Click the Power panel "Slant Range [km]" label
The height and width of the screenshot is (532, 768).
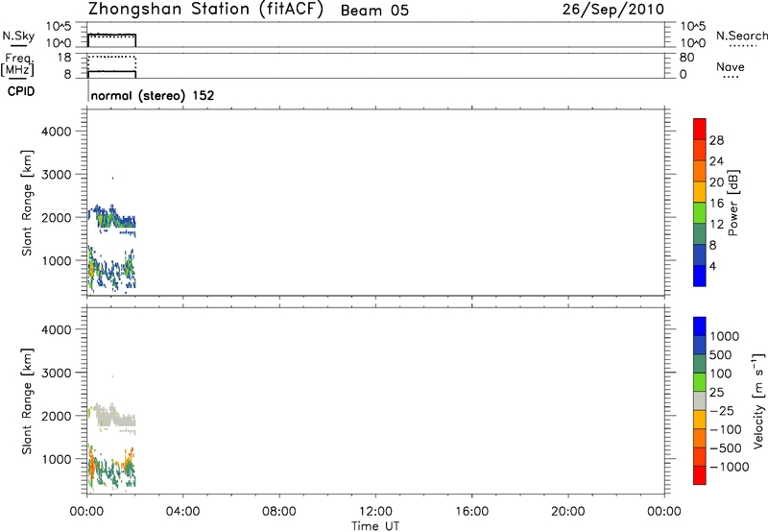coord(27,203)
